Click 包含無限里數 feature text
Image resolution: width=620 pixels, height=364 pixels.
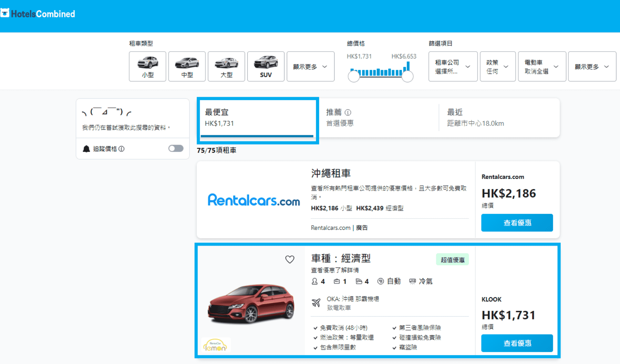coord(338,347)
